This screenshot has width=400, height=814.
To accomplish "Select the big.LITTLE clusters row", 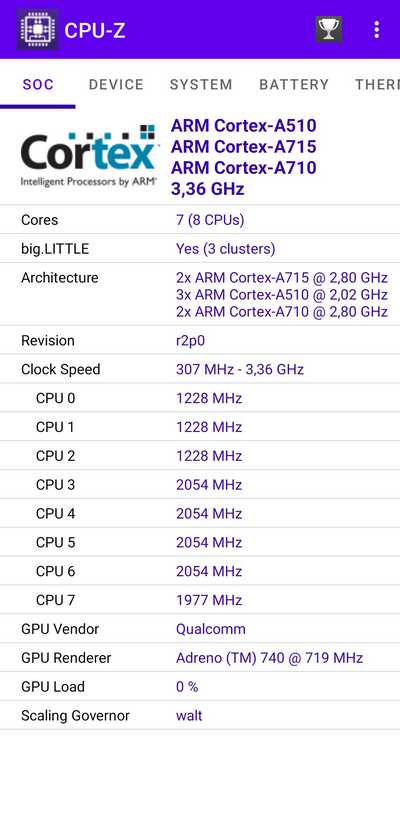I will [x=200, y=249].
